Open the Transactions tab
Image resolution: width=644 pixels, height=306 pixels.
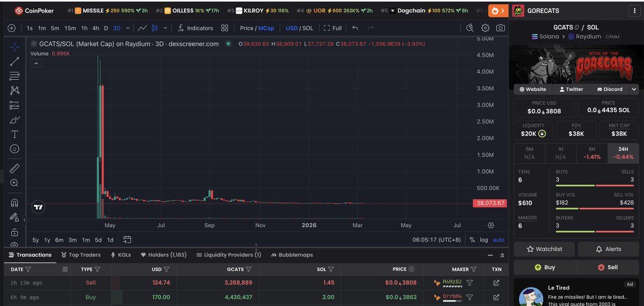tap(30, 255)
